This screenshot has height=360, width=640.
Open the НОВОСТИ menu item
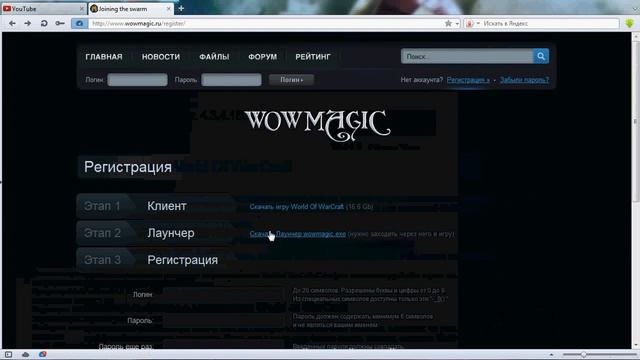161,57
